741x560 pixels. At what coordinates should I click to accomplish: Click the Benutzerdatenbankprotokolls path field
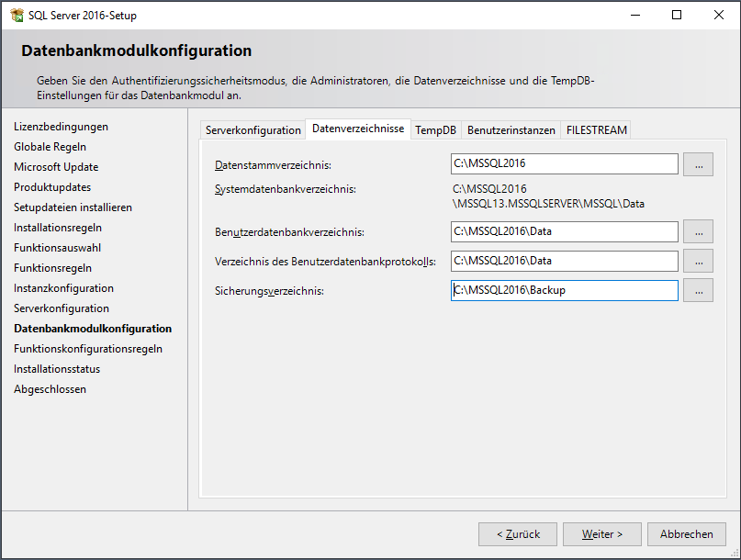(564, 261)
